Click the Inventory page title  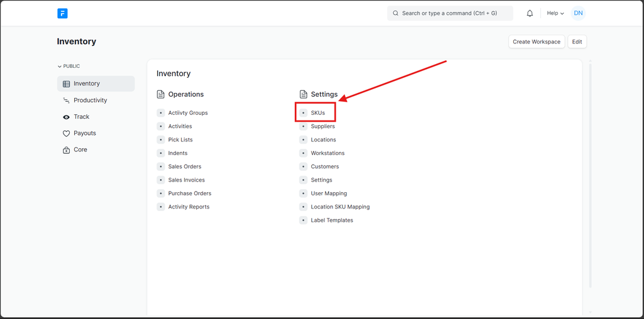(x=76, y=42)
